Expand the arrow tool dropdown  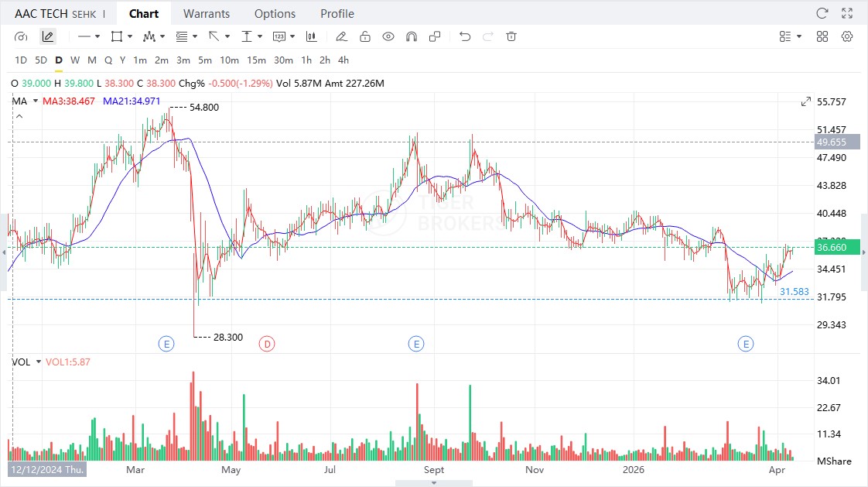[x=227, y=36]
